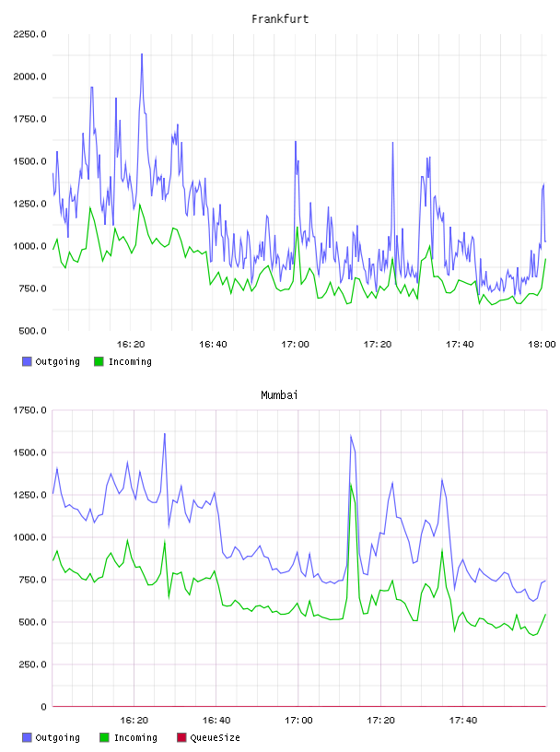Click the 17:20 time label on Mumbai chart
Image resolution: width=560 pixels, height=752 pixels.
pyautogui.click(x=380, y=721)
